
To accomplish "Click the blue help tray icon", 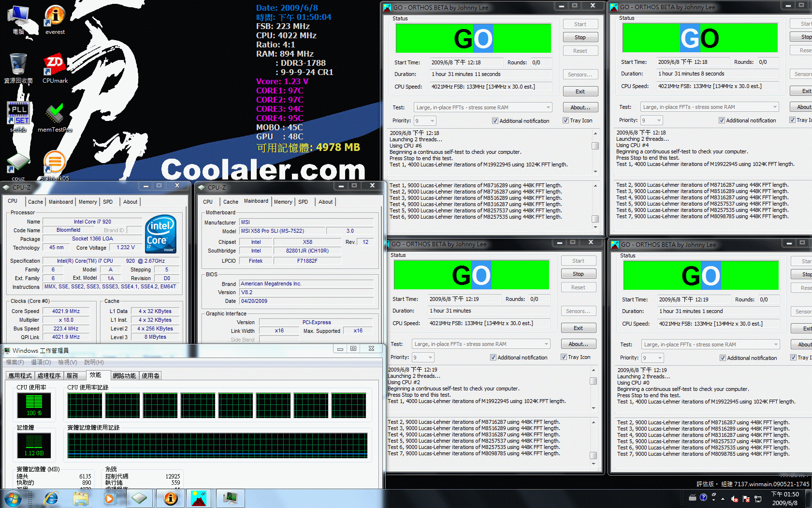I will pyautogui.click(x=703, y=497).
